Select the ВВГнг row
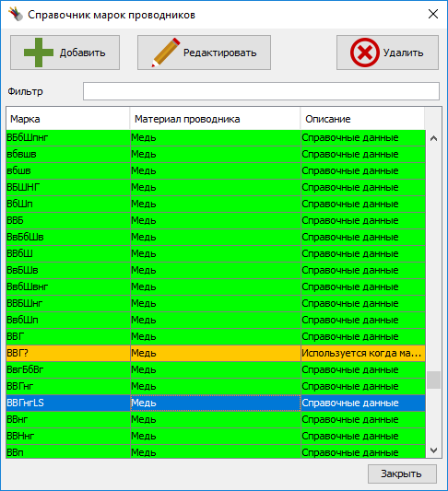This screenshot has width=448, height=491. tap(216, 386)
